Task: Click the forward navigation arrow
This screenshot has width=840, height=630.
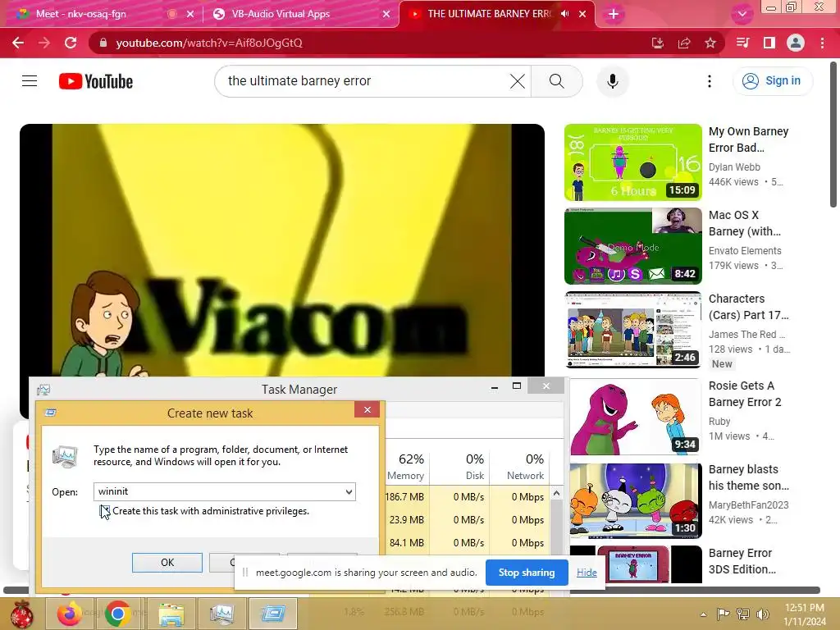Action: (44, 43)
